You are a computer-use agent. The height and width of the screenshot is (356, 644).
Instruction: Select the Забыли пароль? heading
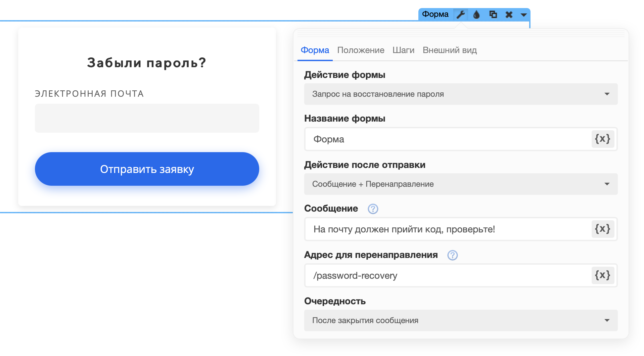146,63
